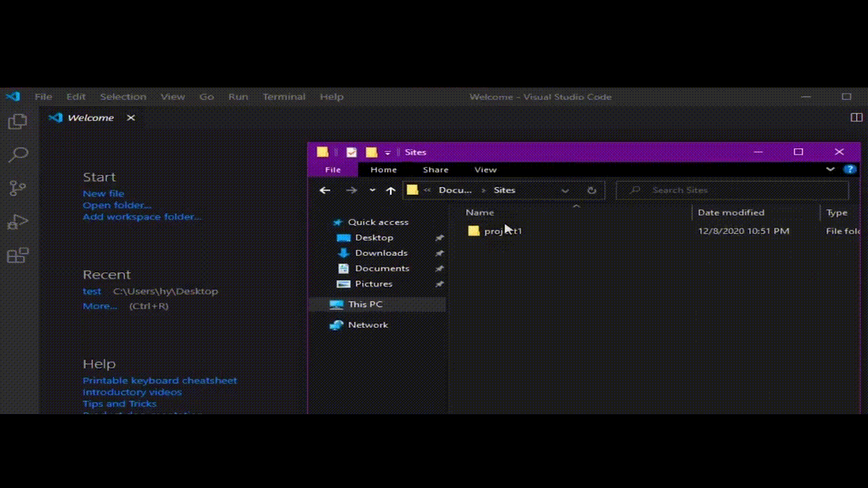Select Pictures in navigation pane
This screenshot has width=868, height=488.
click(x=374, y=284)
